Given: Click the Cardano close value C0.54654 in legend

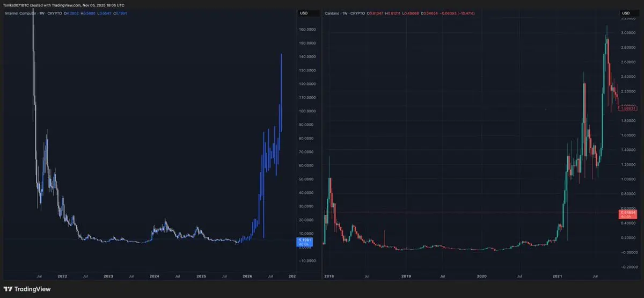Looking at the screenshot, I should point(430,12).
